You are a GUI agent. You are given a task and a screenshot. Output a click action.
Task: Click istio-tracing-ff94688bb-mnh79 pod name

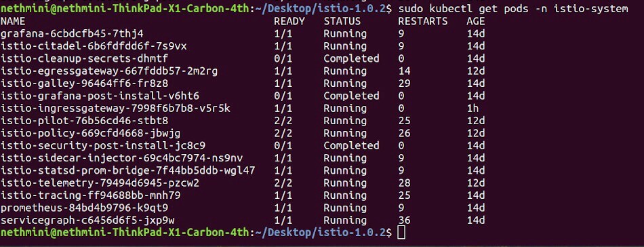[x=90, y=195]
